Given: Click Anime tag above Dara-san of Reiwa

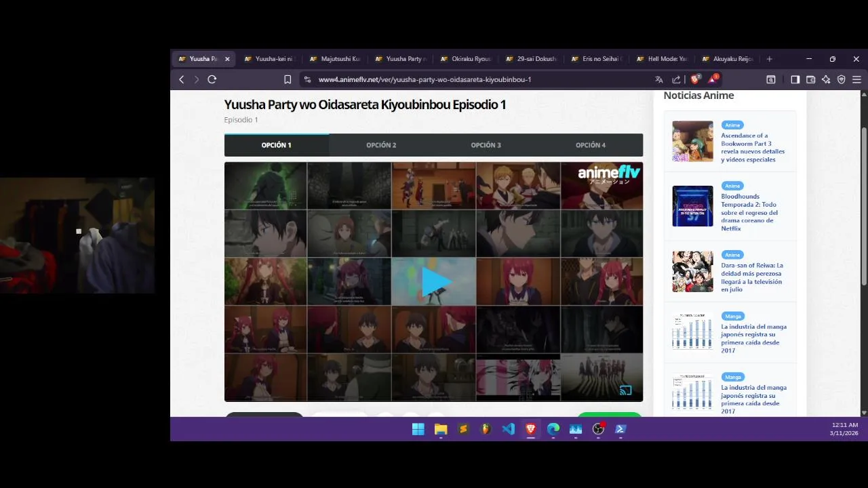Looking at the screenshot, I should (732, 255).
